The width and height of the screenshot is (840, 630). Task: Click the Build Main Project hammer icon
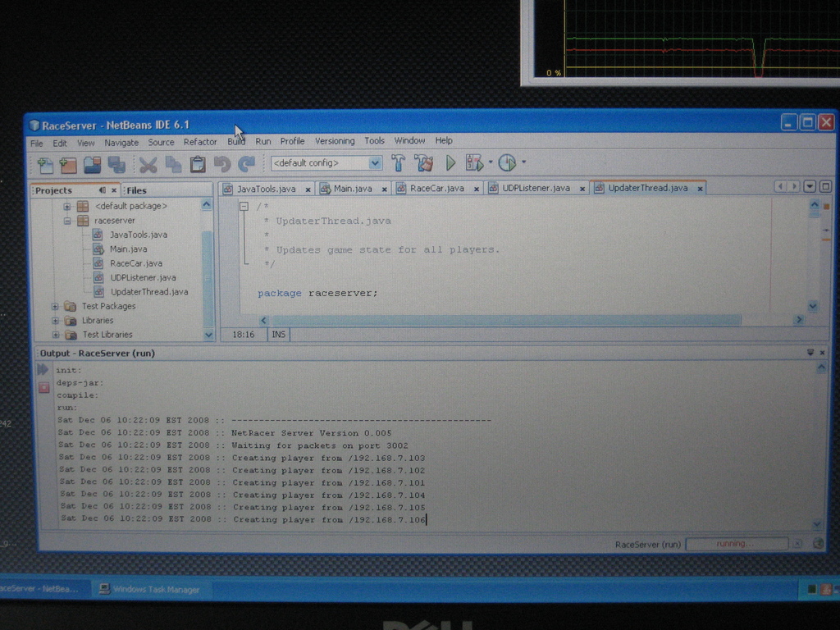pos(398,163)
